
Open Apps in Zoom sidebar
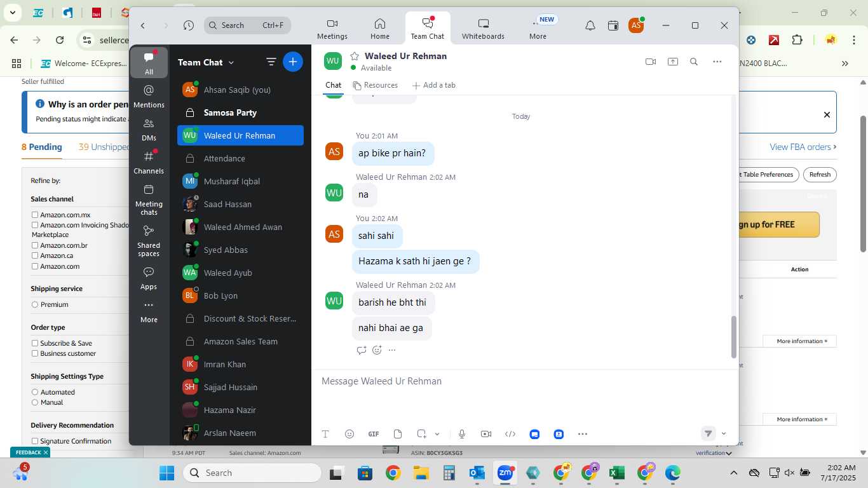coord(149,278)
